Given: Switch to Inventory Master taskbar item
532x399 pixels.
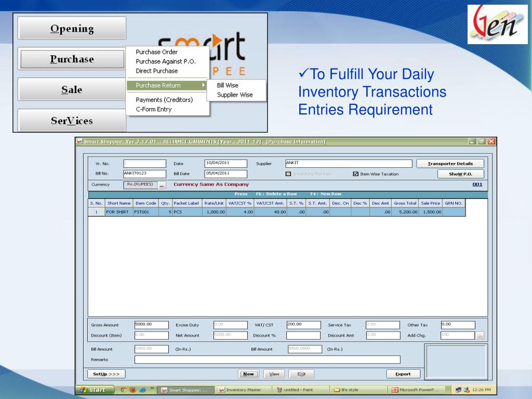Looking at the screenshot, I should coord(244,390).
